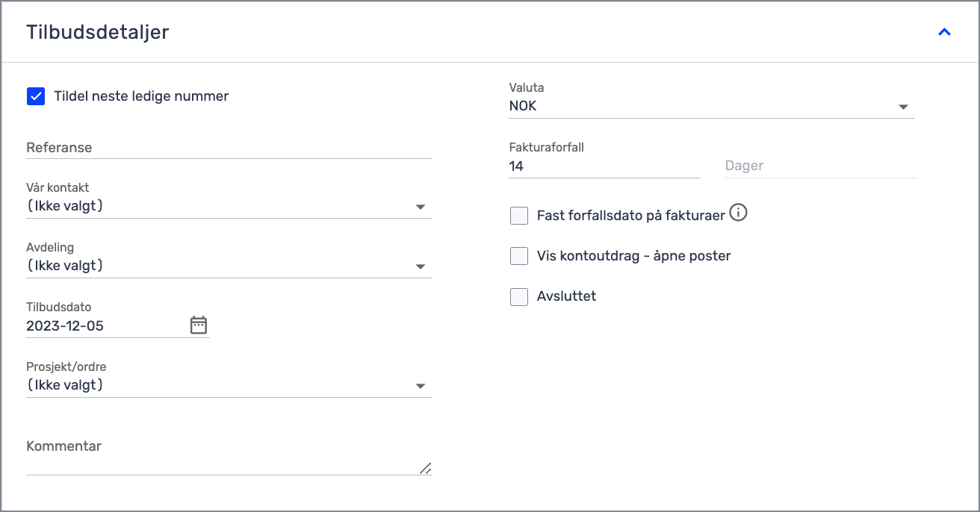Viewport: 980px width, 512px height.
Task: Focus the Fakturaforfall field showing 14
Action: pos(604,166)
